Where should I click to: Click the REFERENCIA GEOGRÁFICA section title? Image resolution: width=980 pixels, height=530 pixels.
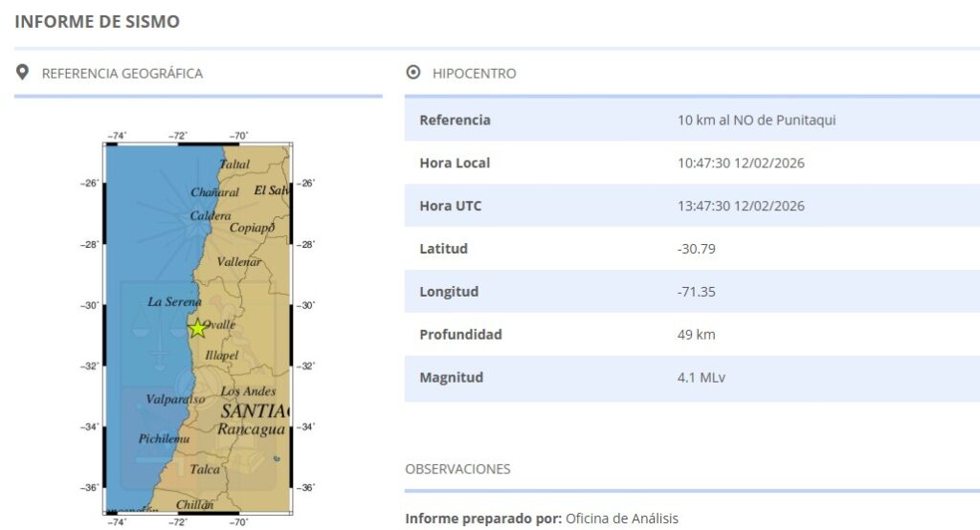click(x=122, y=74)
